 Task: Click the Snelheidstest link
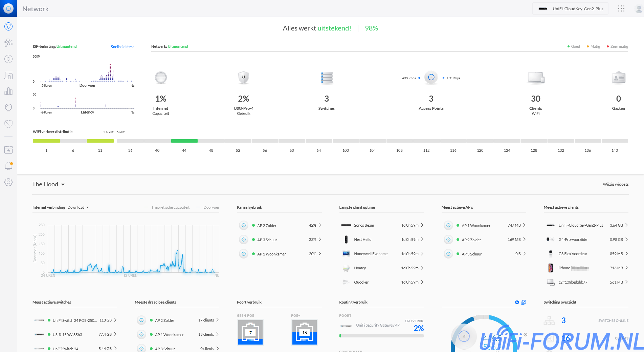[x=122, y=47]
